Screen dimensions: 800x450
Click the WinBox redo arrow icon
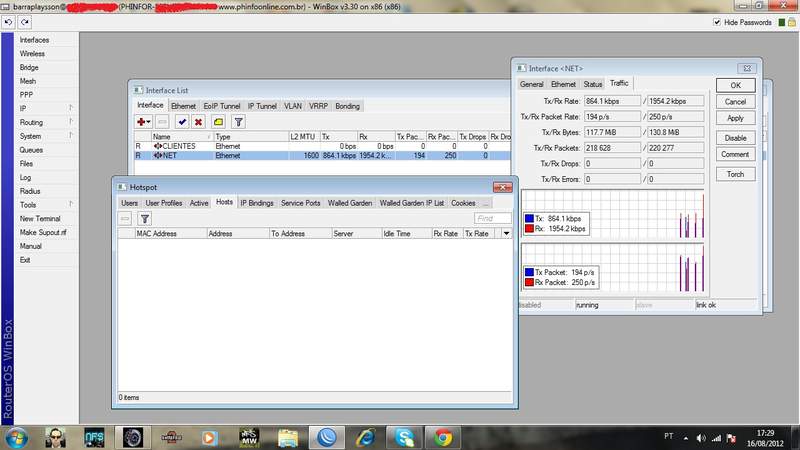click(24, 22)
